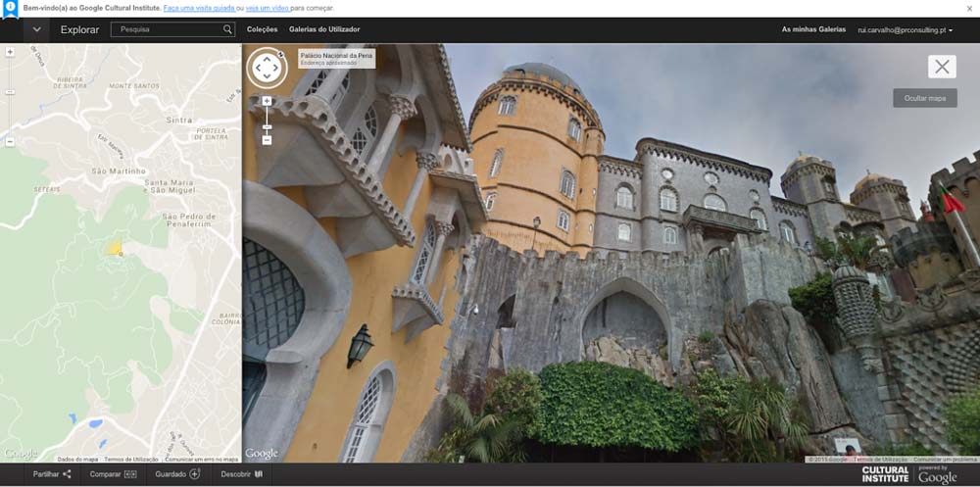Click the yellow Pegman marker on map
The width and height of the screenshot is (980, 487).
(x=116, y=250)
